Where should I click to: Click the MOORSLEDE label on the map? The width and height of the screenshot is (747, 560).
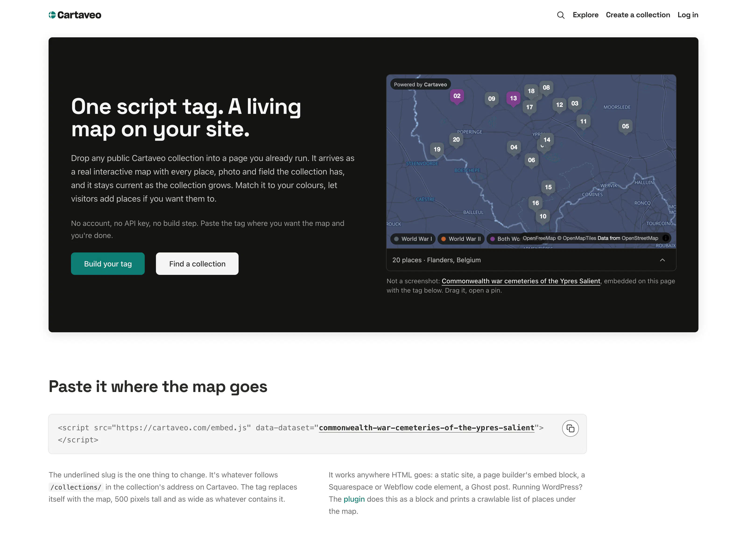(617, 107)
